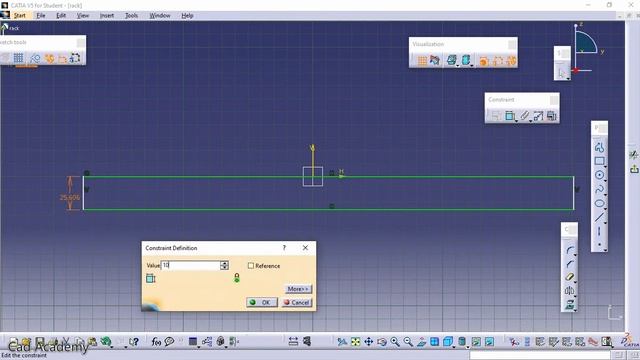Toggle the last orange icon in Visualization toolbar

511,60
